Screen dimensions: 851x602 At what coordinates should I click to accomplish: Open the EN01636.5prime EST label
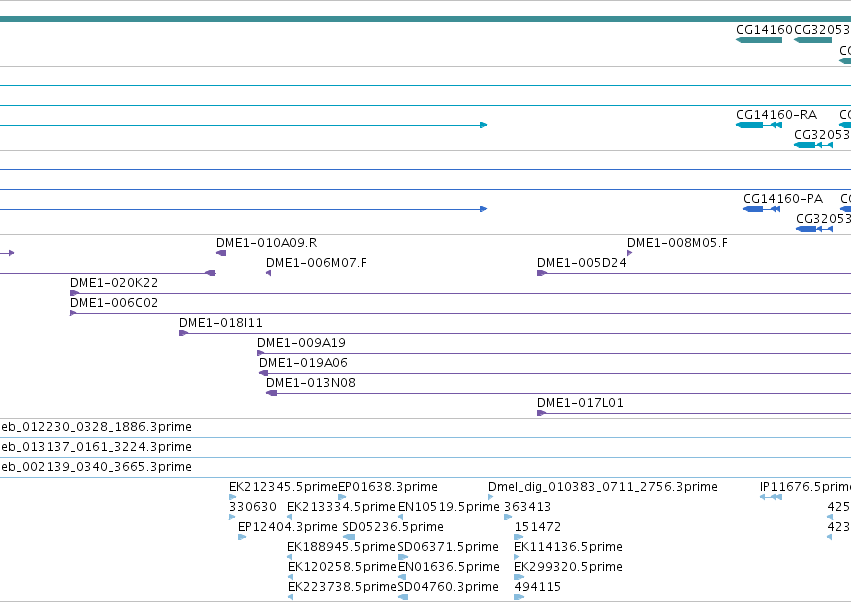449,567
